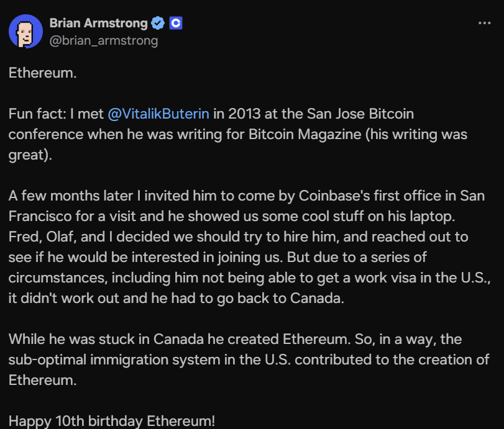The image size is (504, 429).
Task: Open the three-dot More options menu
Action: tap(484, 24)
